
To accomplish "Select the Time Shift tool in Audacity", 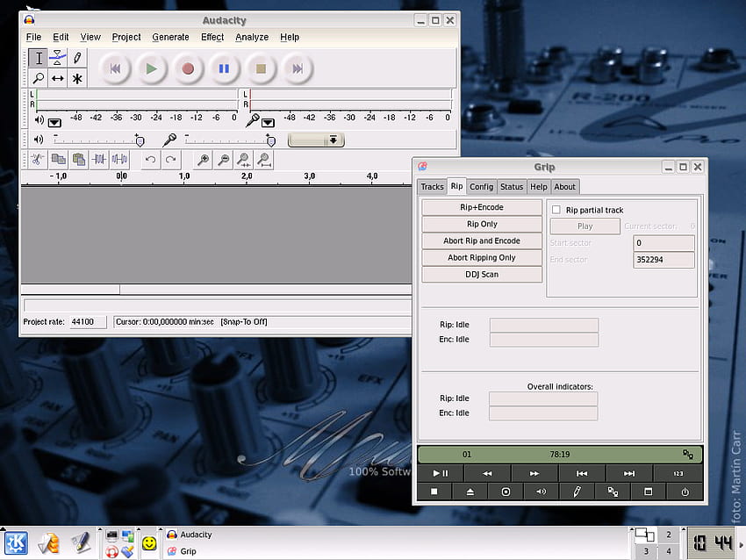I will coord(58,78).
